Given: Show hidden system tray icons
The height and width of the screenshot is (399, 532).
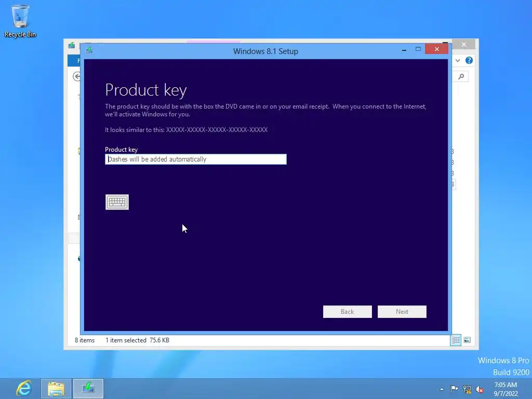Looking at the screenshot, I should 442,389.
